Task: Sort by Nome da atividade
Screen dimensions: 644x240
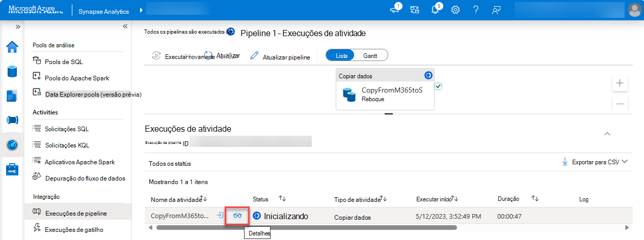Action: [x=178, y=199]
